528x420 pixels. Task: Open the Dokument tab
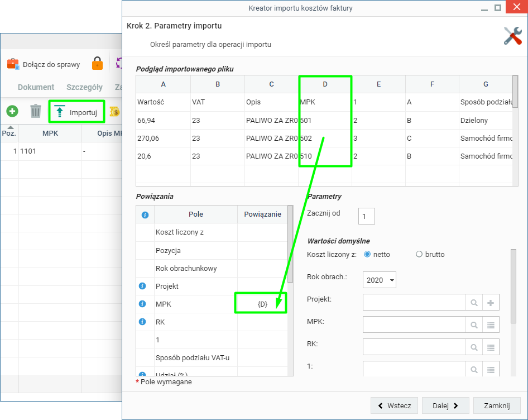[36, 87]
